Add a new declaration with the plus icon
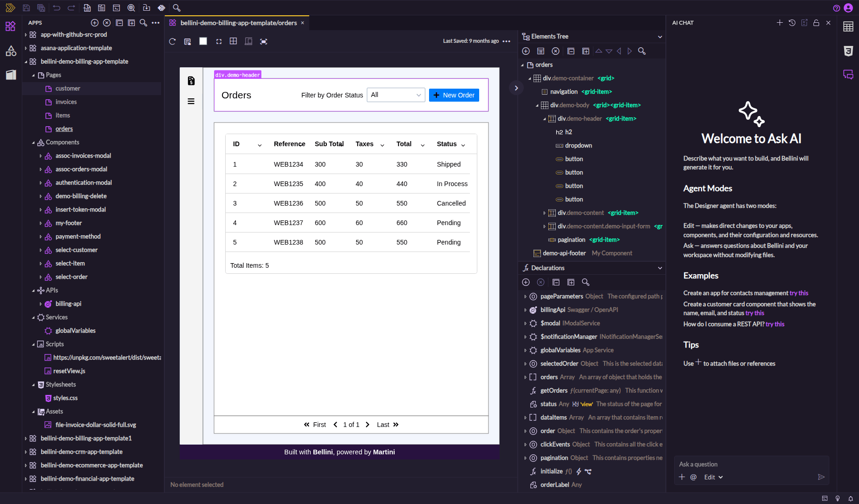This screenshot has width=859, height=504. pyautogui.click(x=526, y=282)
